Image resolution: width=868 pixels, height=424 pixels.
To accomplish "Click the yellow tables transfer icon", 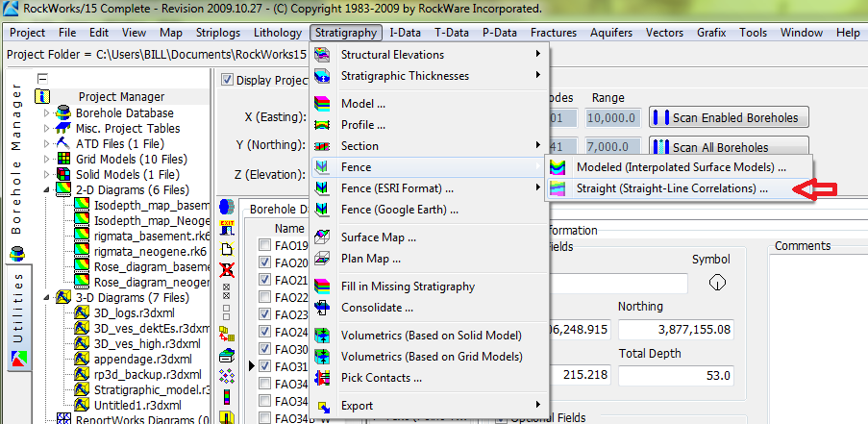I will click(227, 334).
